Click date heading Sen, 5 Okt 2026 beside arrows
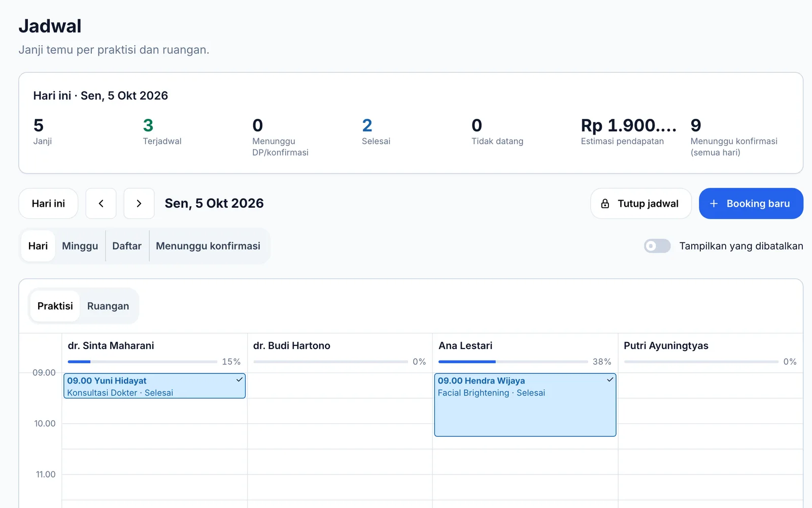Viewport: 812px width, 508px height. tap(214, 204)
